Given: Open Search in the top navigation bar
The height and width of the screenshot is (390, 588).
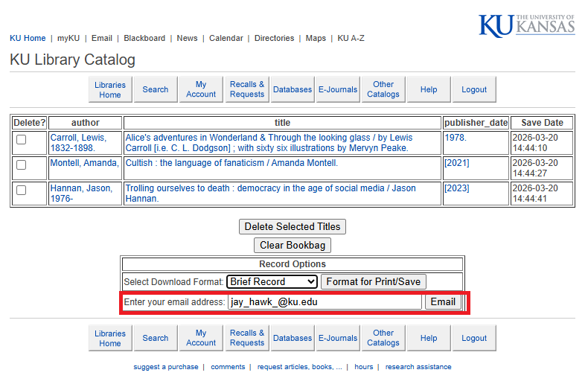Looking at the screenshot, I should click(156, 89).
